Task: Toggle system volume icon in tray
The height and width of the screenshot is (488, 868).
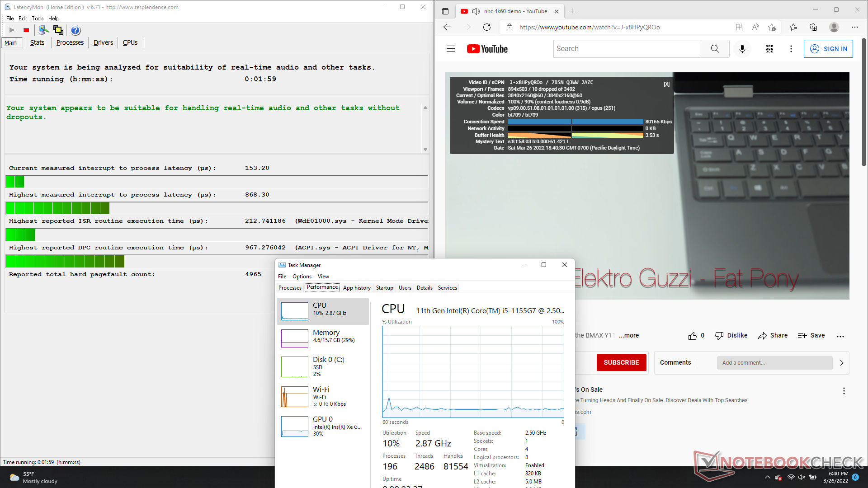Action: [x=802, y=477]
